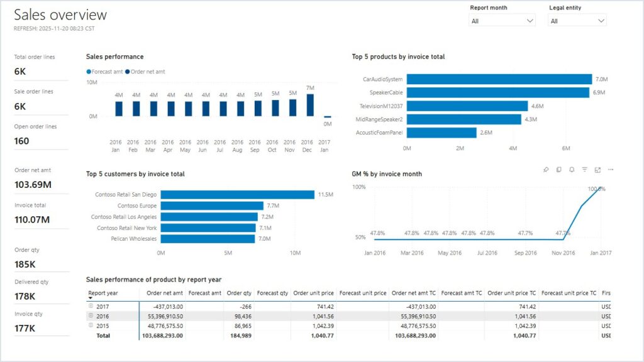The image size is (644, 362).
Task: Select the Contoso Europe bar
Action: [212, 206]
